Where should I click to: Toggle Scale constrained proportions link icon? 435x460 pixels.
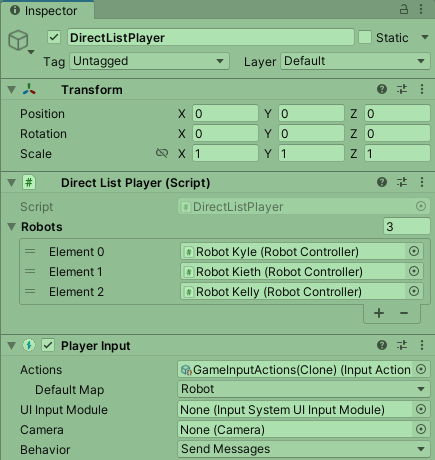click(x=162, y=153)
